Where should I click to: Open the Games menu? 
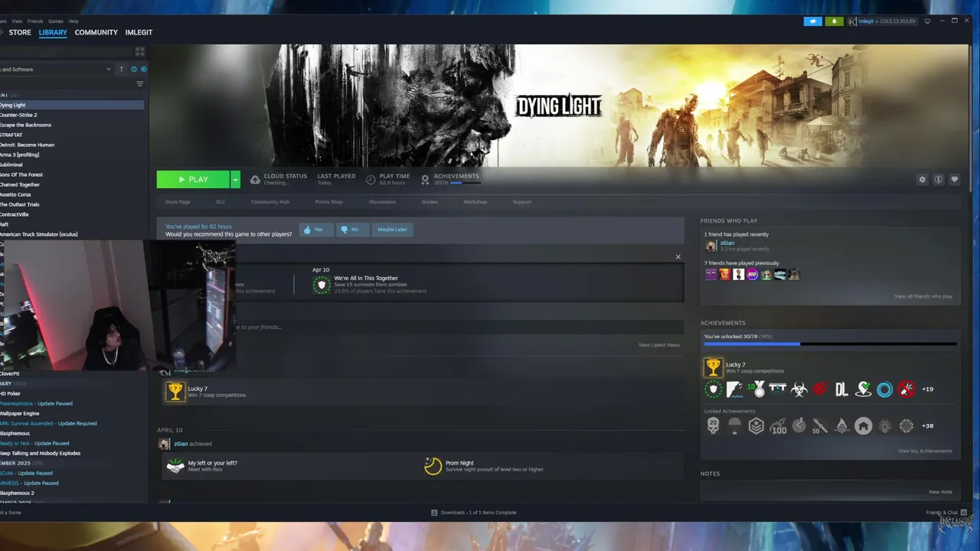coord(56,21)
